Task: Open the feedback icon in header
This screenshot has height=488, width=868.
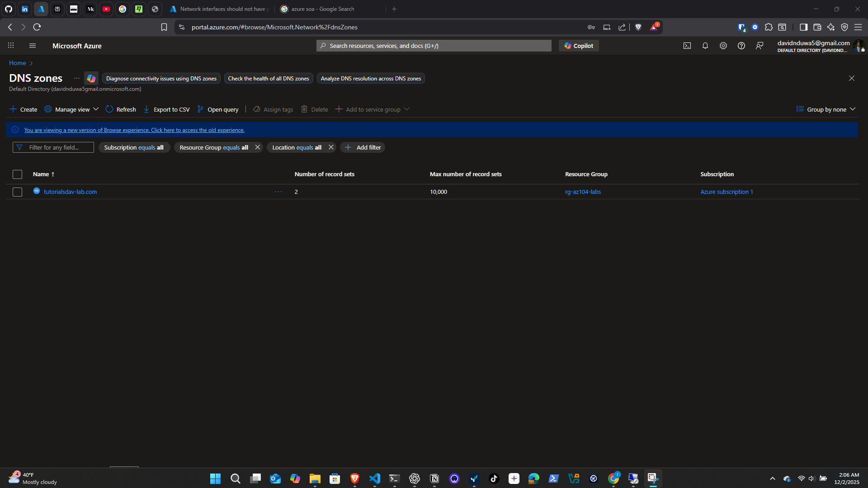Action: point(759,46)
